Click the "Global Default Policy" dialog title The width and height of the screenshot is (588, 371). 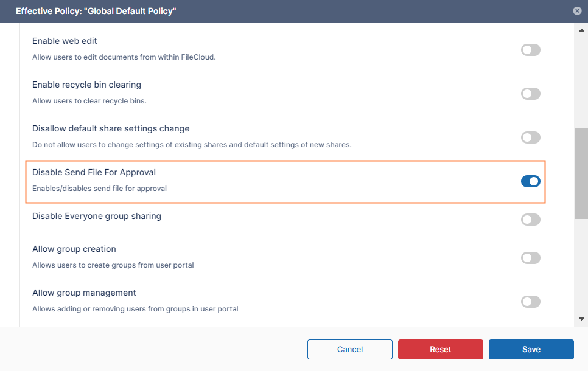pyautogui.click(x=96, y=11)
